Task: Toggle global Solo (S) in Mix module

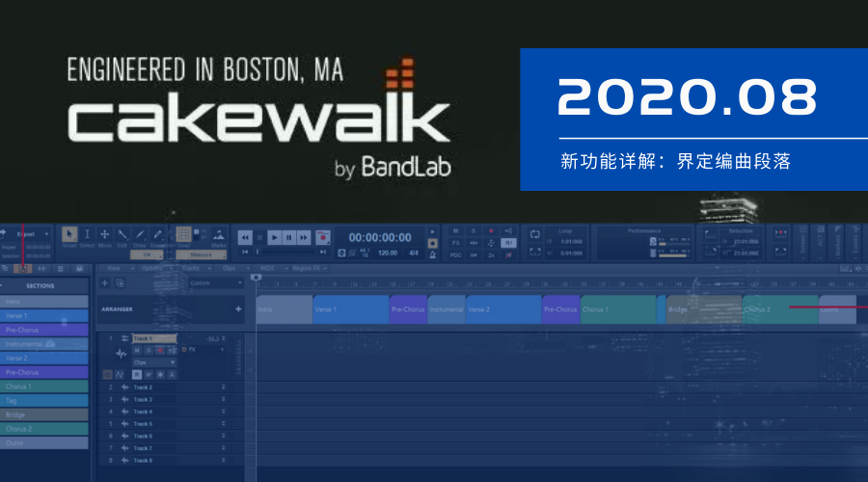Action: point(474,231)
